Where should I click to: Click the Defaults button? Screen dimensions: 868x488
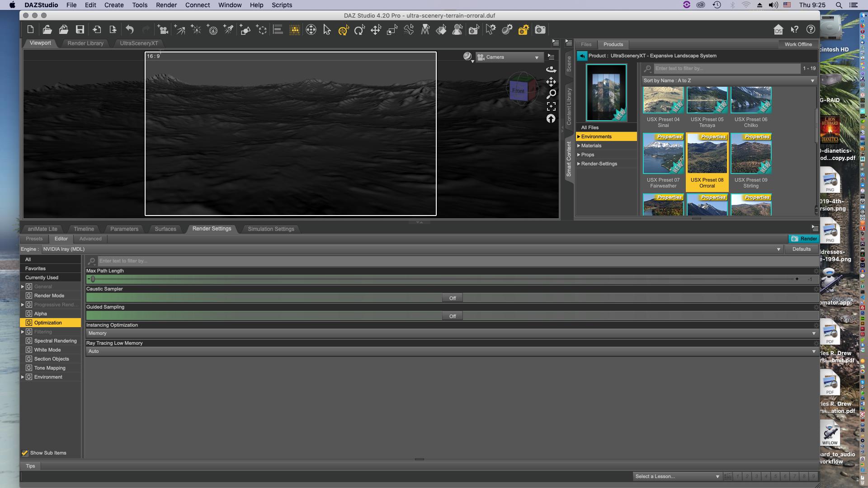click(x=801, y=249)
